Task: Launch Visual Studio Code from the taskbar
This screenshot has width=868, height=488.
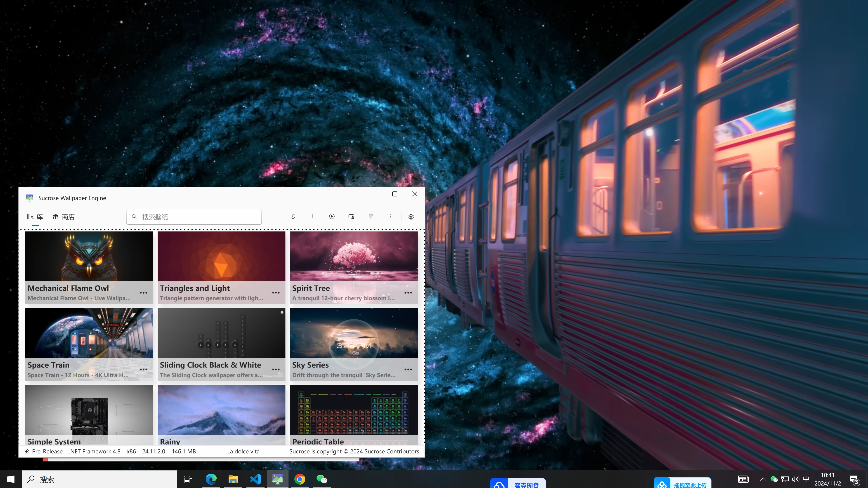Action: (255, 479)
